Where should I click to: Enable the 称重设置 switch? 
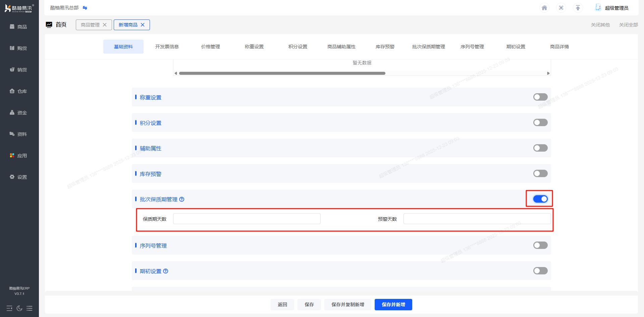pyautogui.click(x=540, y=97)
